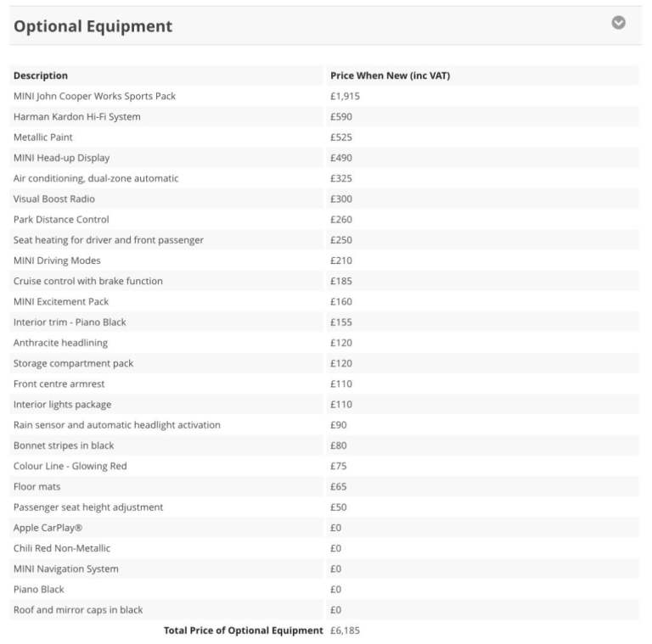Click Rain sensor and automatic headlight activation
The width and height of the screenshot is (652, 644).
(x=116, y=425)
